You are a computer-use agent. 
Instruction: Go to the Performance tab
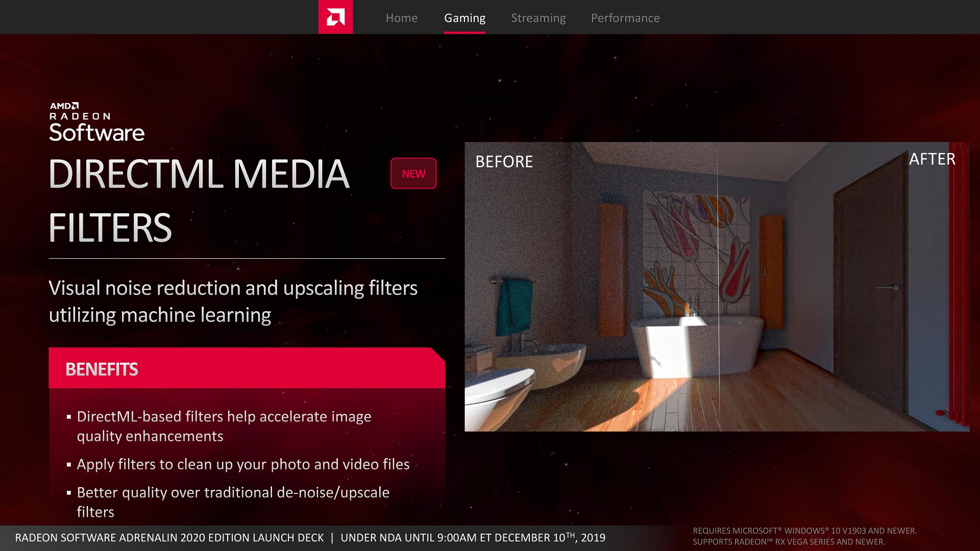coord(625,18)
